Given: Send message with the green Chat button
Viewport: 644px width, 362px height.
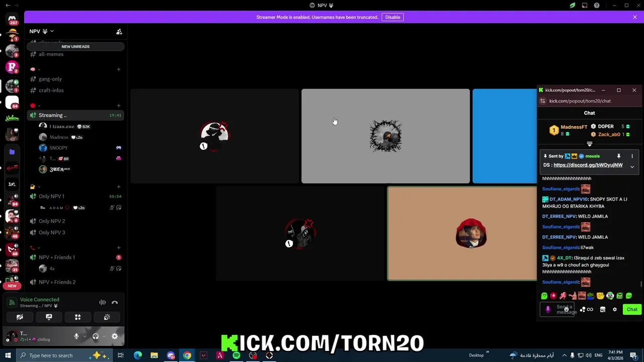Looking at the screenshot, I should tap(632, 310).
